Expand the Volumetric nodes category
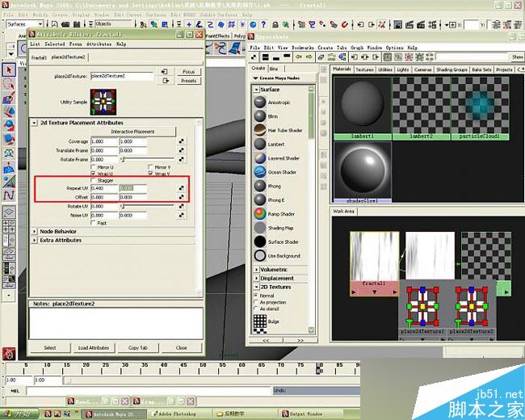The image size is (525, 420). point(257,270)
